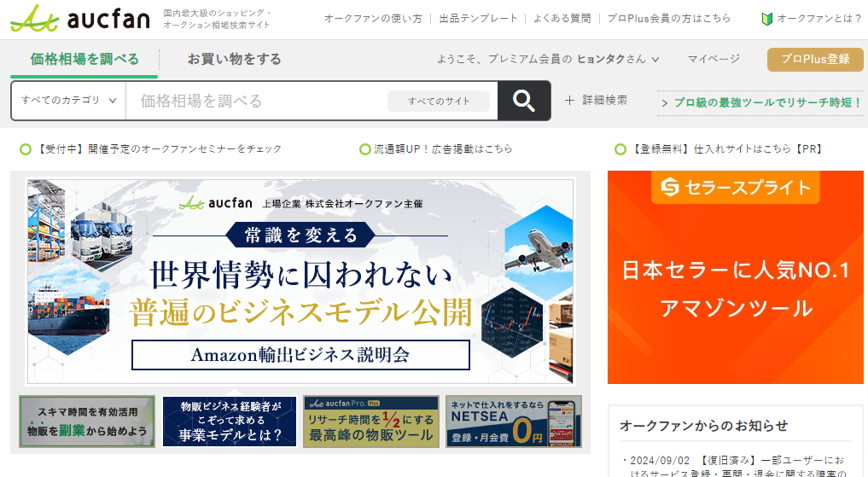Click the aucfan logo in header
Screen dimensions: 868x477
point(80,18)
